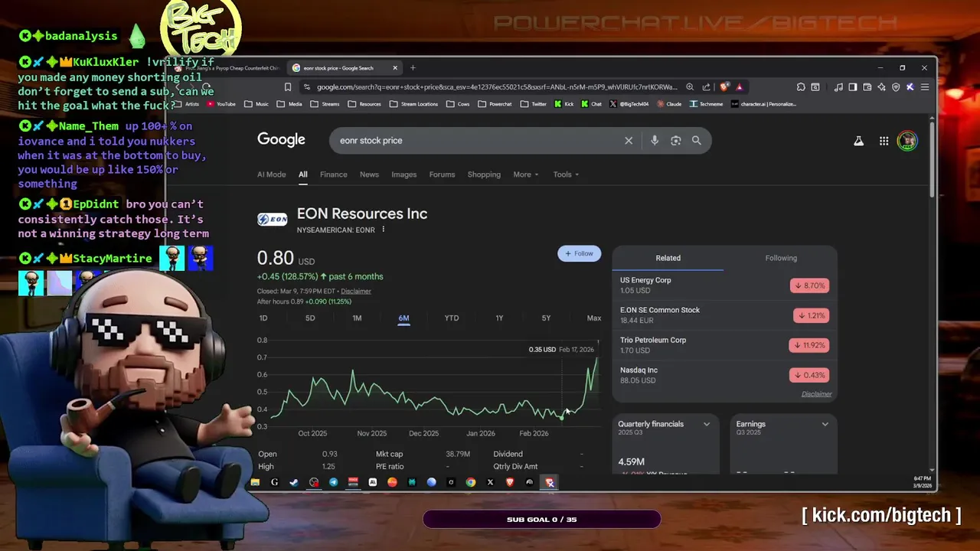Screen dimensions: 980x551
Task: Open the Brave Shields lion icon
Action: [x=724, y=87]
